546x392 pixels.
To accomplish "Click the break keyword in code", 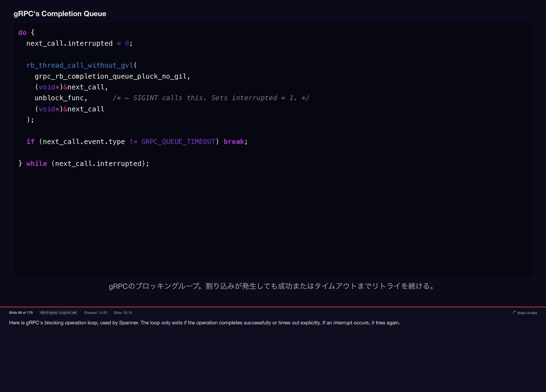I will point(233,141).
